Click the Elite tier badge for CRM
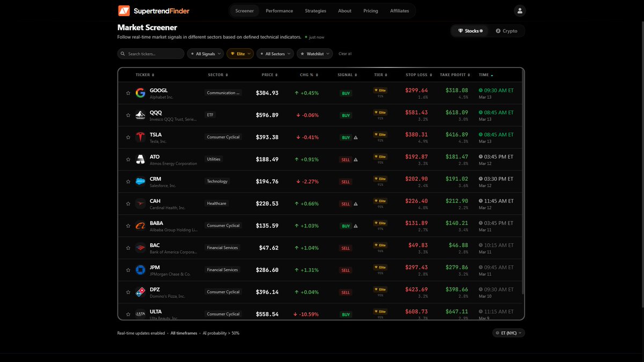 point(380,179)
